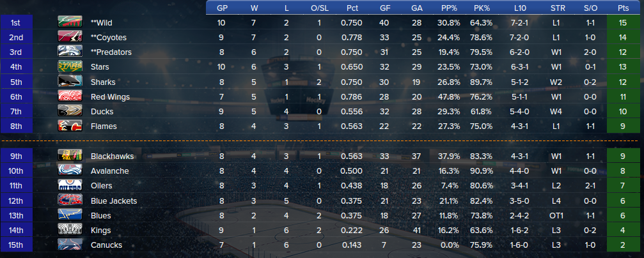This screenshot has width=644, height=258.
Task: Click the Coyotes team logo
Action: pyautogui.click(x=70, y=37)
